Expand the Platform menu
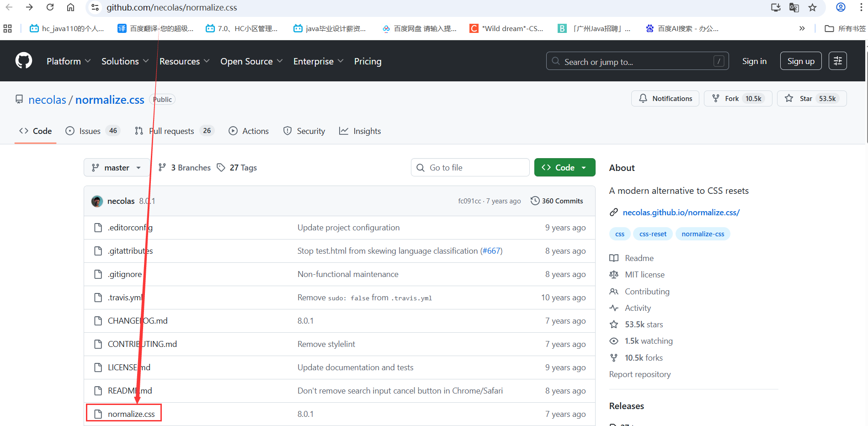This screenshot has height=426, width=868. click(69, 61)
